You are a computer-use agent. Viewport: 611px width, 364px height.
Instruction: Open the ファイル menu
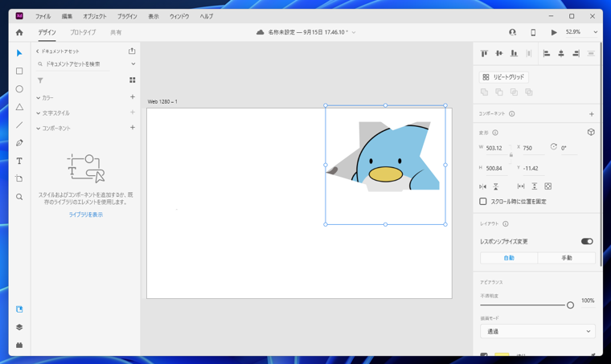pyautogui.click(x=43, y=16)
